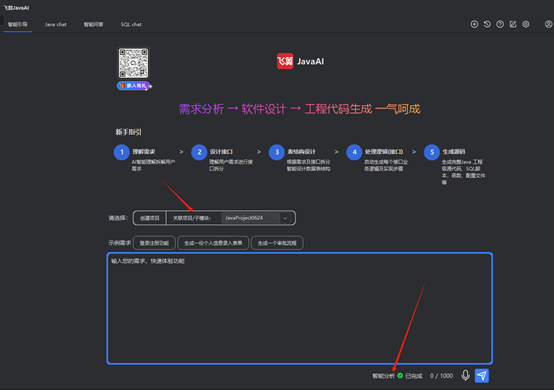
Task: Choose the 登录注册功能 example requirement
Action: tap(154, 243)
